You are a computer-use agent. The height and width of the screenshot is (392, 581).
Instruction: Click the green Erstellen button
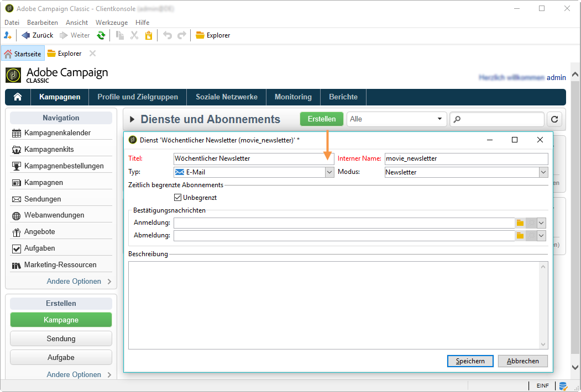pyautogui.click(x=322, y=119)
